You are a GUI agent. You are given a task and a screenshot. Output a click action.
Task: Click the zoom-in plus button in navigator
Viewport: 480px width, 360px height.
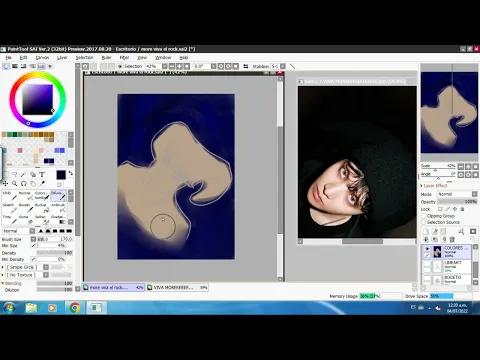point(468,166)
